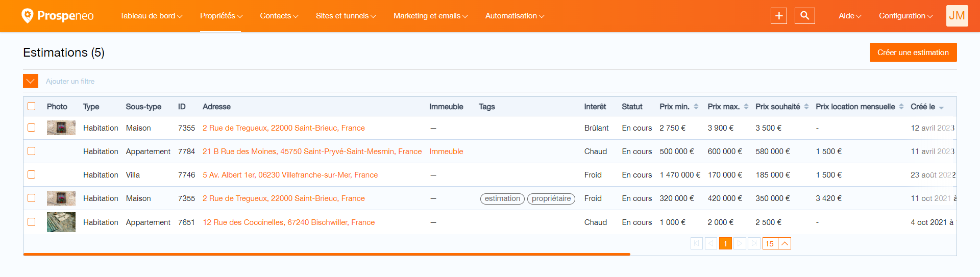Click the Villa sous-type cell
This screenshot has height=277, width=980.
click(133, 175)
